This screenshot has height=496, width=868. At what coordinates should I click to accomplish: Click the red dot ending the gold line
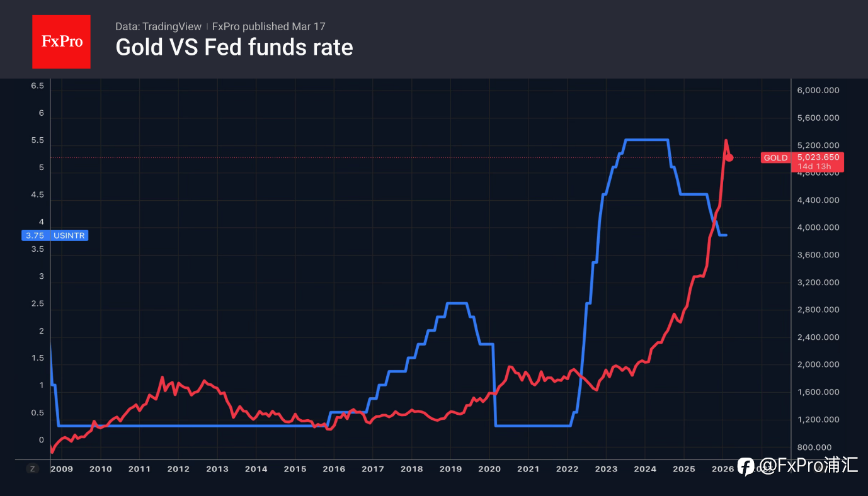[729, 157]
